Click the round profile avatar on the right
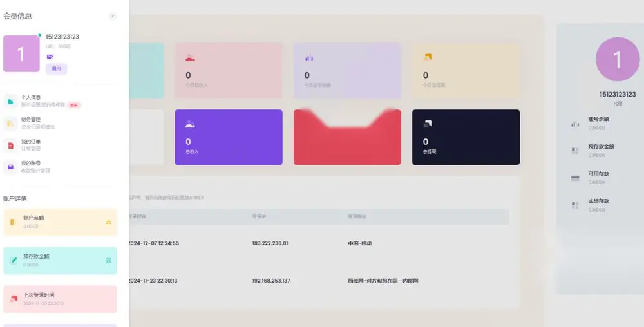644x327 pixels. pos(618,59)
